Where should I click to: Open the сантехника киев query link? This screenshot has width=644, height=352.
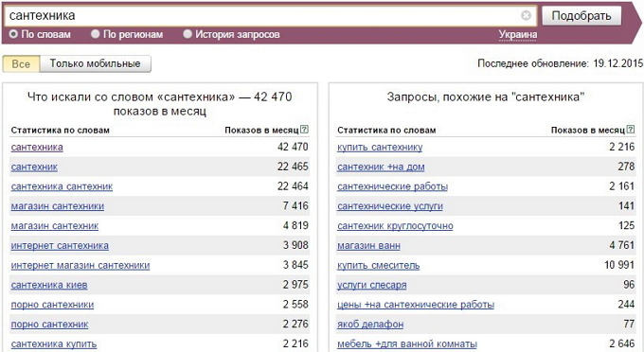(49, 285)
